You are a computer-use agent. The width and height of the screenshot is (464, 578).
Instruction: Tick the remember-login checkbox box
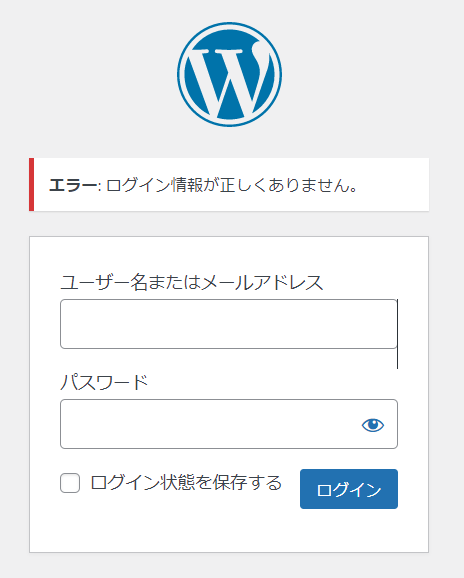click(x=70, y=483)
